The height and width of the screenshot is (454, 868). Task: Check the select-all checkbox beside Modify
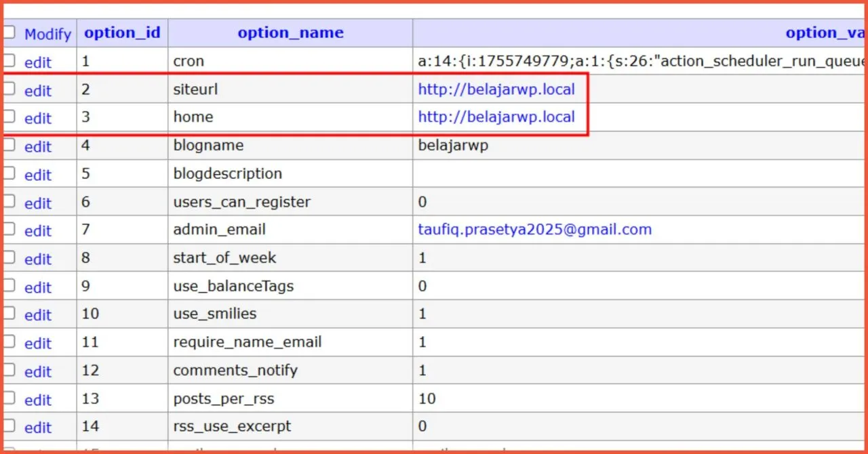click(x=9, y=33)
